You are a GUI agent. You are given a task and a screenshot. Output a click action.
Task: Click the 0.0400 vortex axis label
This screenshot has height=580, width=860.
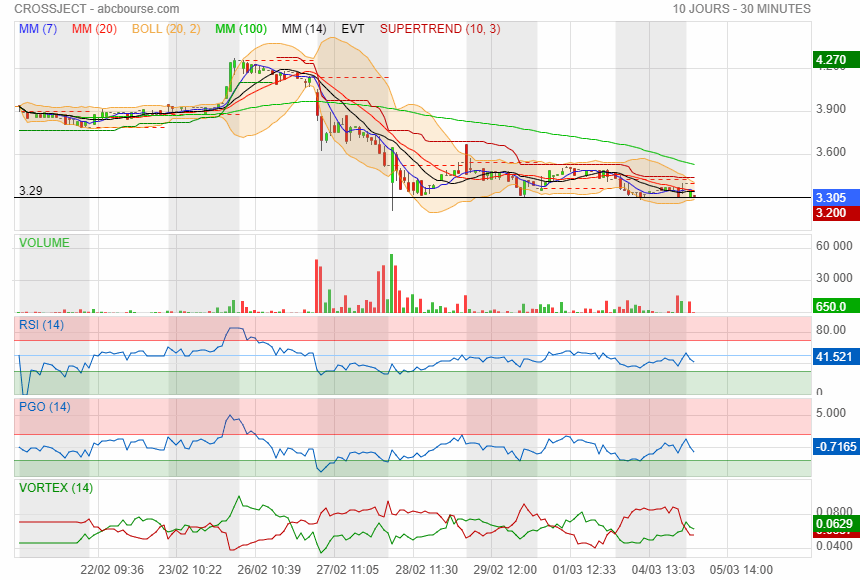[834, 546]
